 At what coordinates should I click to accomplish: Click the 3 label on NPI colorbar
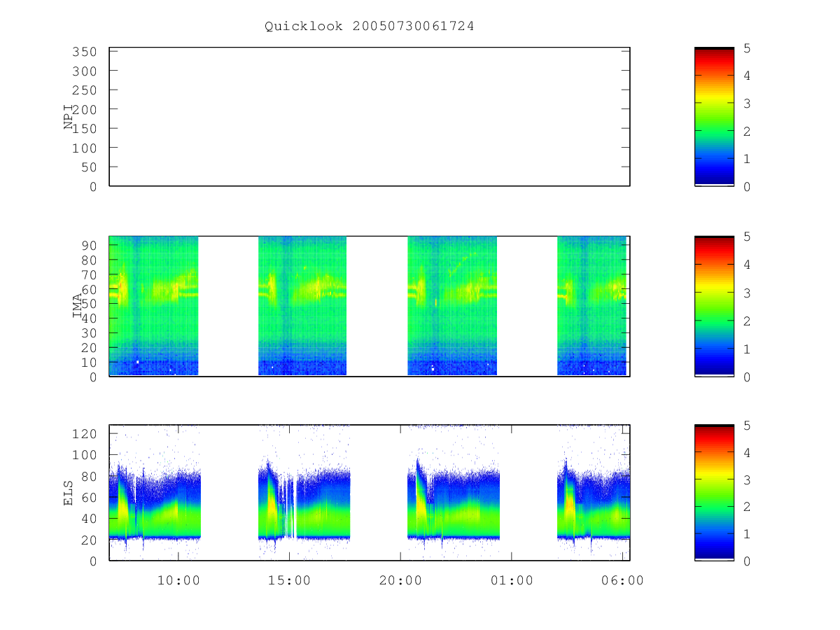tap(748, 104)
